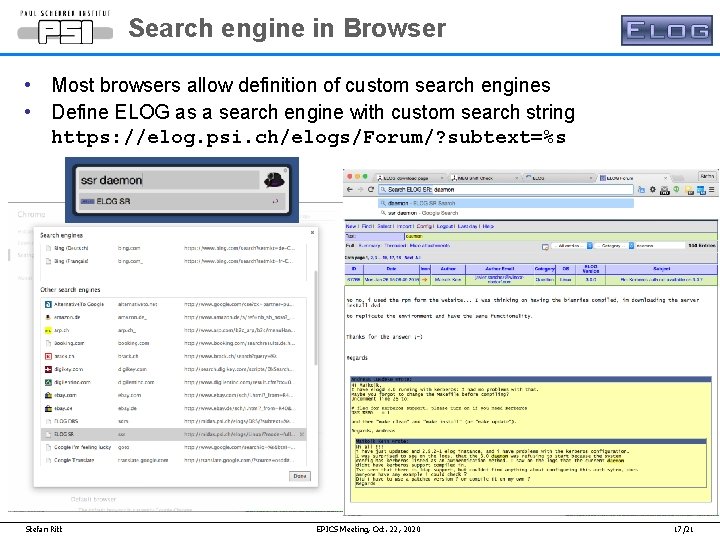Click 'ELOG SR' row in Other search engines
The height and width of the screenshot is (540, 720).
click(x=174, y=434)
